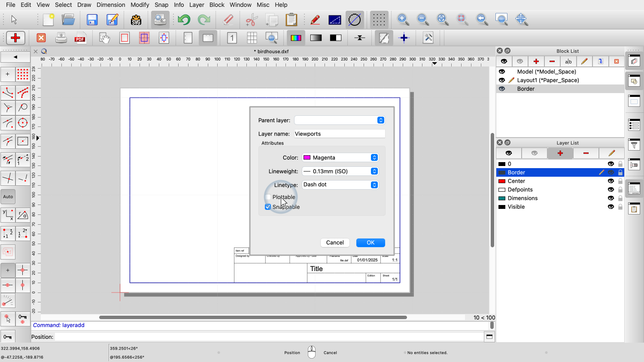The image size is (644, 362).
Task: Click the Magenta color selector
Action: 340,157
